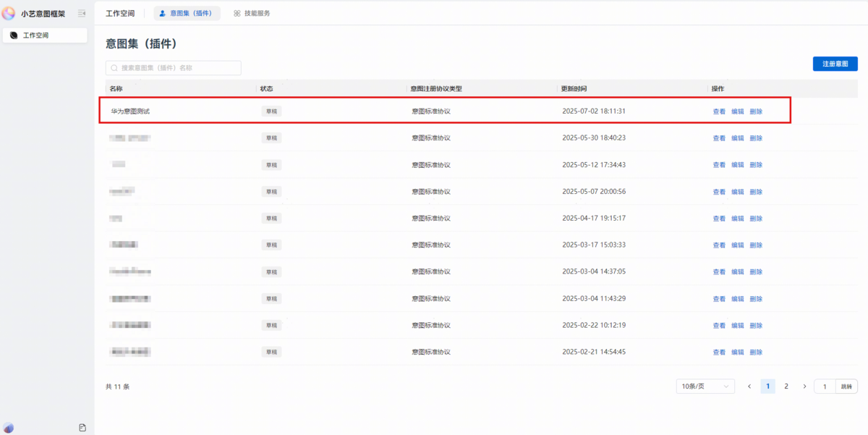Screen dimensions: 868x435
Task: Click the search magnifier icon
Action: pyautogui.click(x=114, y=68)
